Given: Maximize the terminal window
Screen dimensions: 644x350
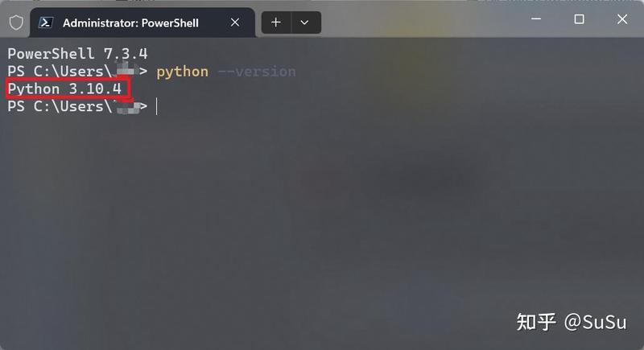Looking at the screenshot, I should [x=579, y=19].
